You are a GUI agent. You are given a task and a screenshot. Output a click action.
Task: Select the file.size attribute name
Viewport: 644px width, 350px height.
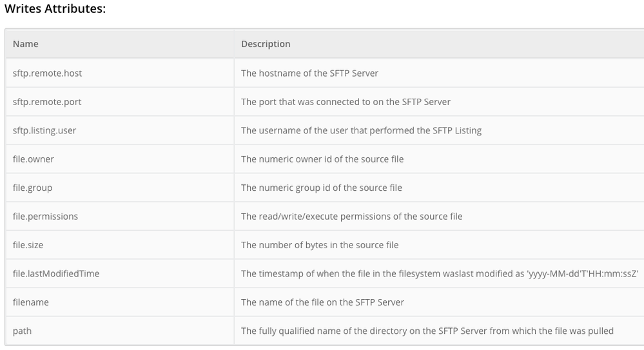coord(28,245)
